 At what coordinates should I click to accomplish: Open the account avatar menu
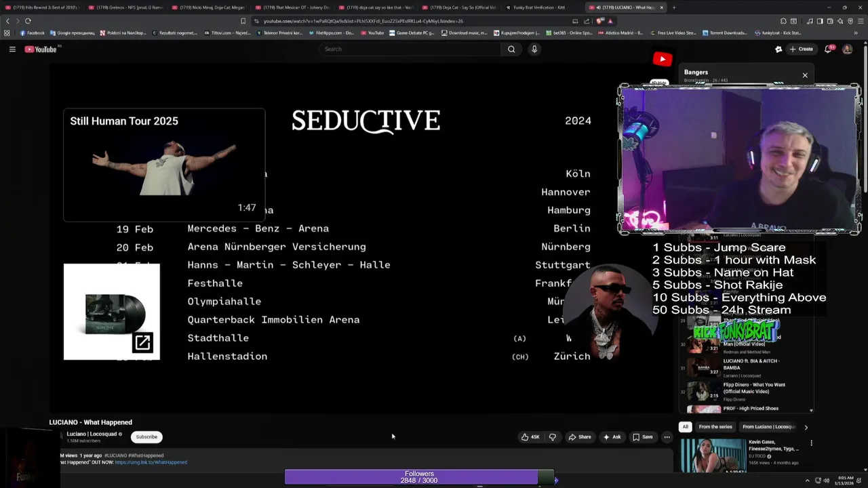tap(847, 49)
